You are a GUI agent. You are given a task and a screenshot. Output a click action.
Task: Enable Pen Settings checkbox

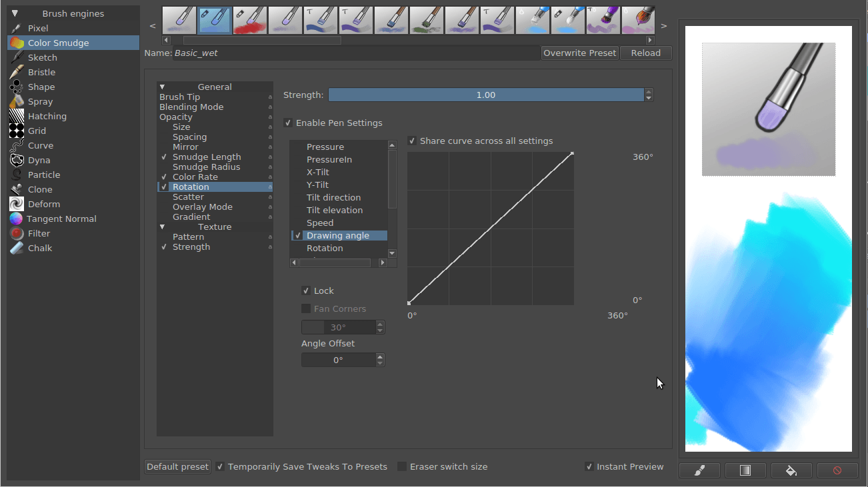pyautogui.click(x=287, y=123)
